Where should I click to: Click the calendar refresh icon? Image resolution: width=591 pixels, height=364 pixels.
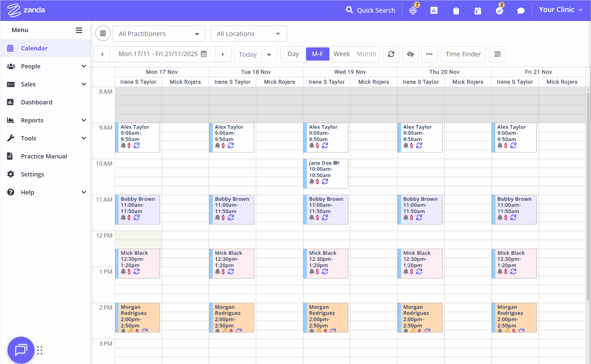point(391,54)
